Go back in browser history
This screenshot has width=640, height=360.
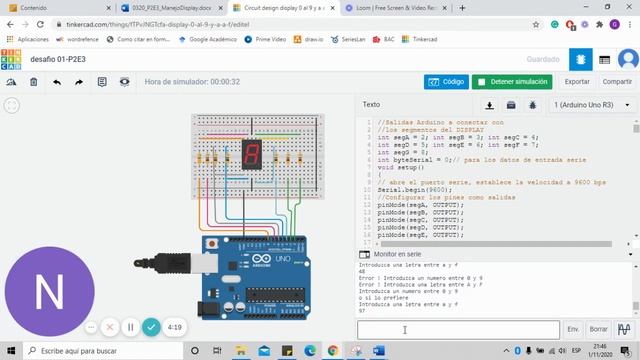click(10, 24)
